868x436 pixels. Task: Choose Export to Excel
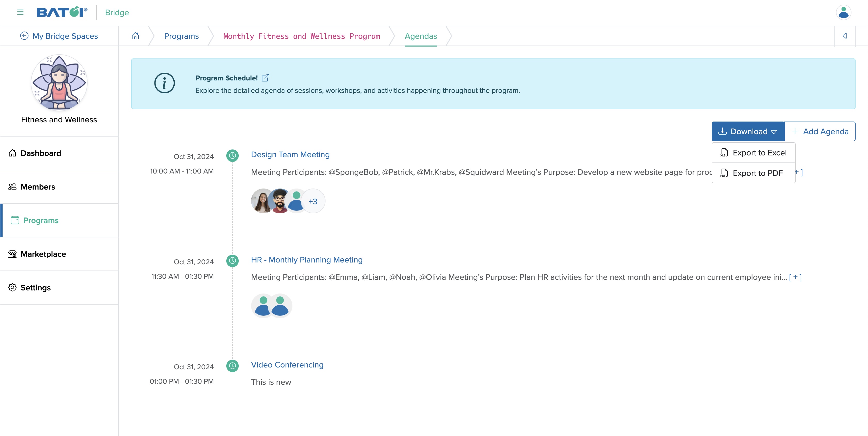point(754,153)
